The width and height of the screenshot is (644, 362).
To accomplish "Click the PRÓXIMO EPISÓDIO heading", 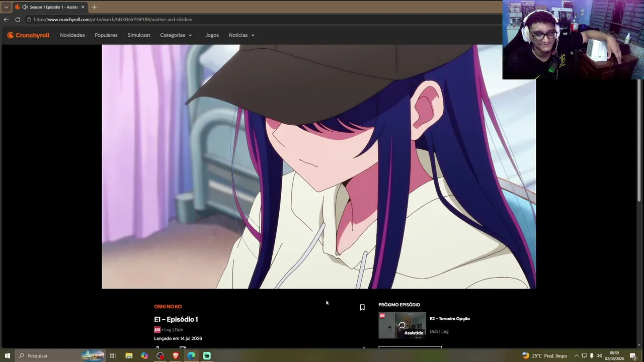I will click(399, 305).
